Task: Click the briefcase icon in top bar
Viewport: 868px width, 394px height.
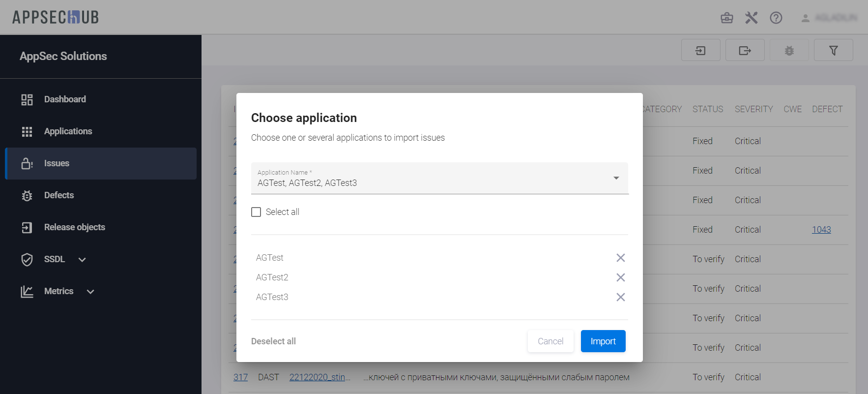Action: pos(726,18)
